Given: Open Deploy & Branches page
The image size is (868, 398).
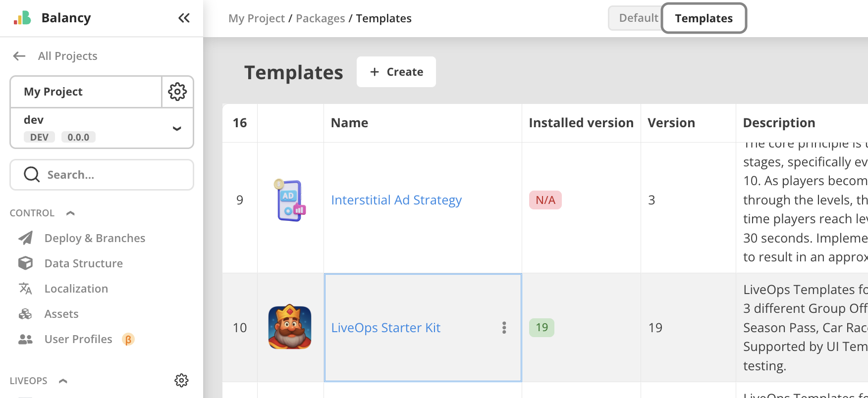Looking at the screenshot, I should click(95, 238).
